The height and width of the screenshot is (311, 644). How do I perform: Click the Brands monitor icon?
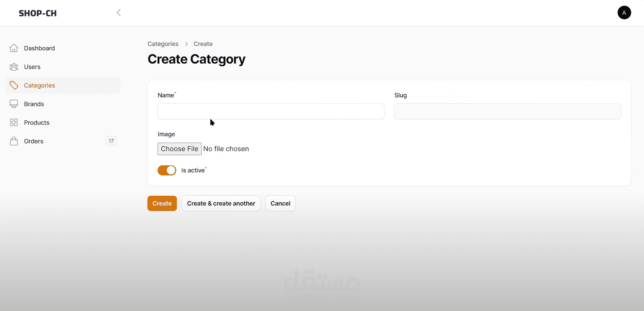(14, 104)
